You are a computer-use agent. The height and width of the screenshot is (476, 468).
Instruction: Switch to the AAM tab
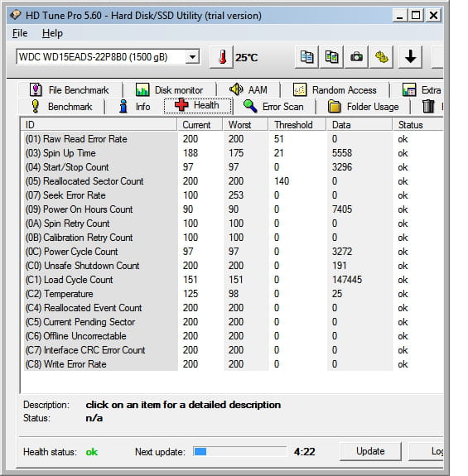coord(248,90)
